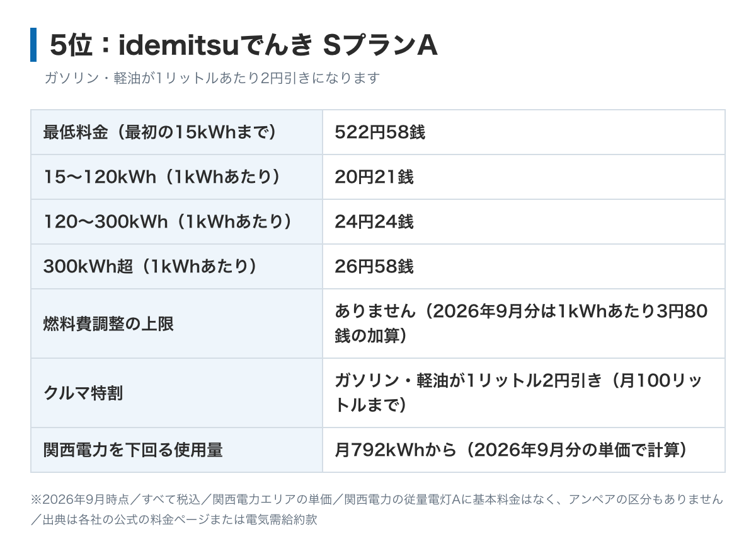Screen dimensions: 756x553
Task: Click cell 'ガソリン・軽油が1リットル2円引き'
Action: click(x=524, y=393)
